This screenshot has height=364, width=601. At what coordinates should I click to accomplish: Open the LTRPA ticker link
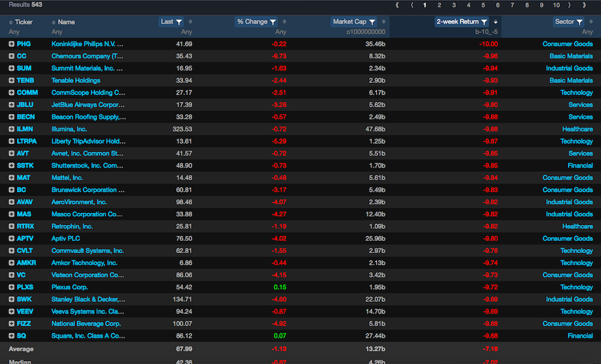point(27,141)
